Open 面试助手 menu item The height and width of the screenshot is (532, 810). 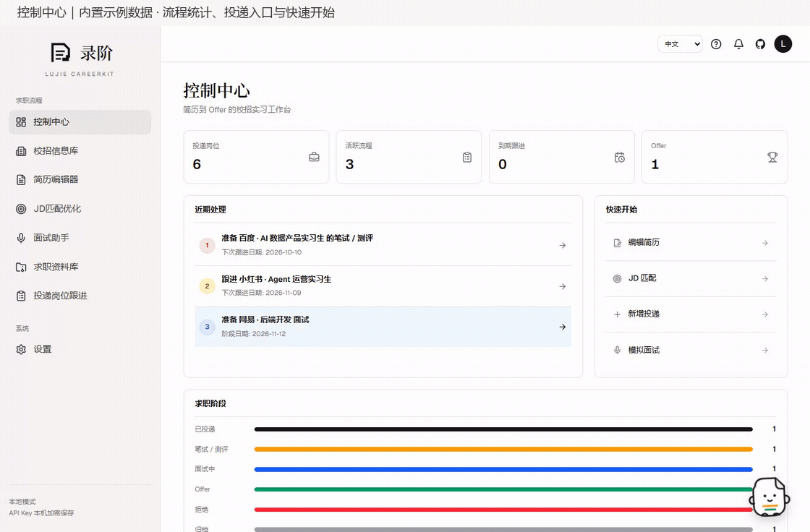[80, 238]
